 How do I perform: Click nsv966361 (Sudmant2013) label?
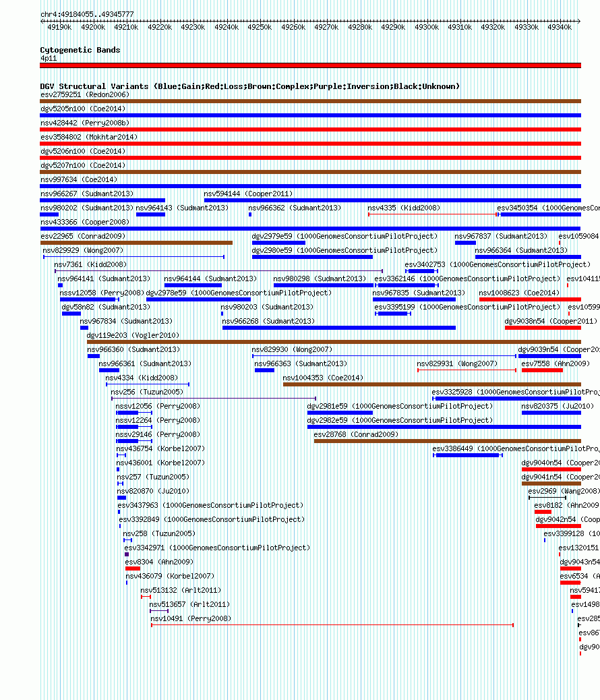[145, 364]
